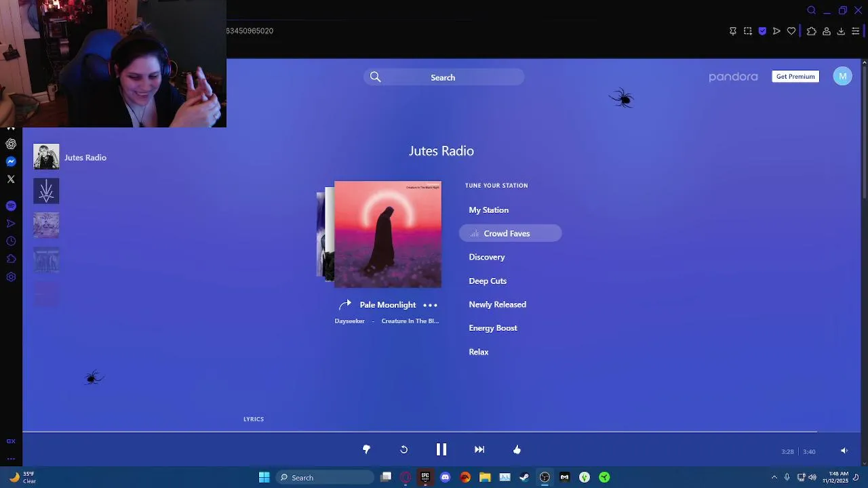Toggle the ad blocker shield icon
The height and width of the screenshot is (488, 868).
[762, 31]
